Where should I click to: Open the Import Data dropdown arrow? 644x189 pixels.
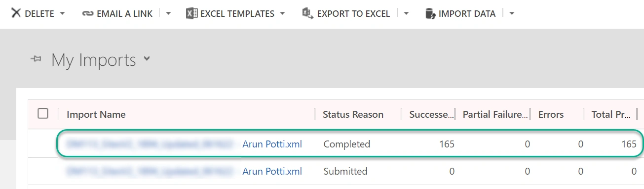(x=512, y=13)
